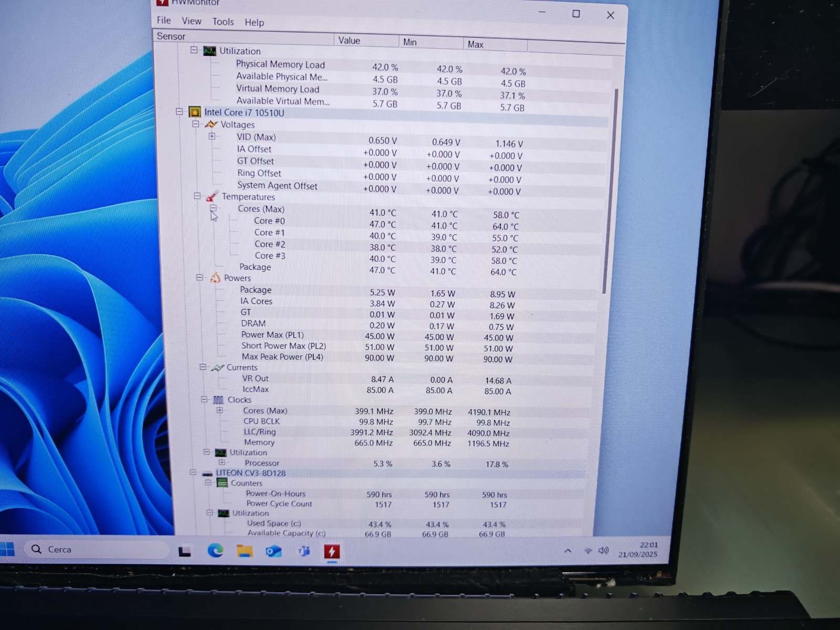Open HWMonitor from the taskbar icon
The height and width of the screenshot is (630, 840).
point(331,551)
